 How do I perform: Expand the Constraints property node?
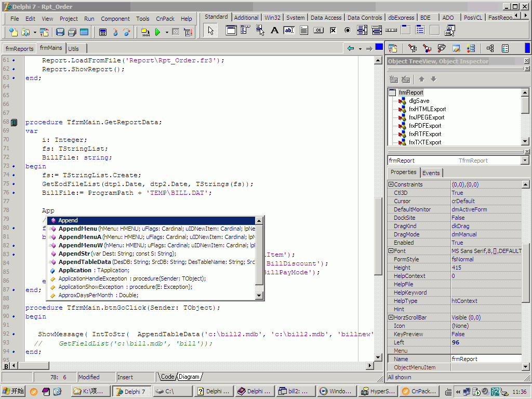(391, 184)
